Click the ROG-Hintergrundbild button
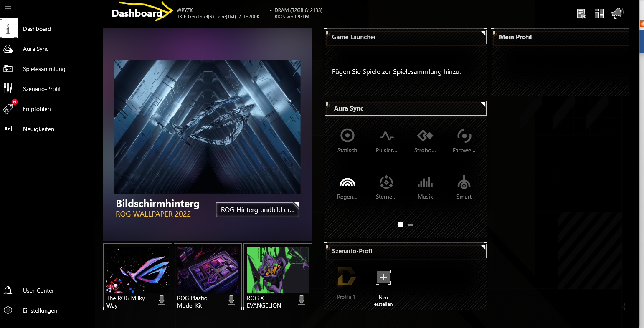 258,210
